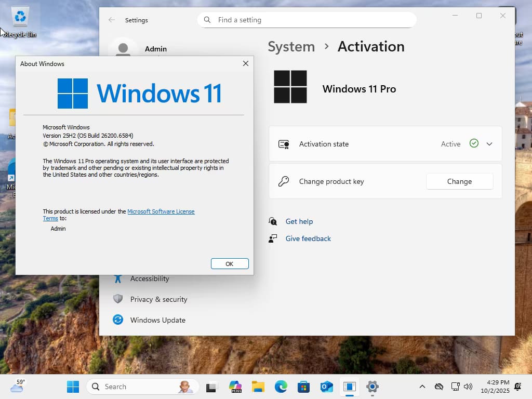Open Microsoft 365 Copilot taskbar icon
This screenshot has height=399, width=532.
(235, 387)
